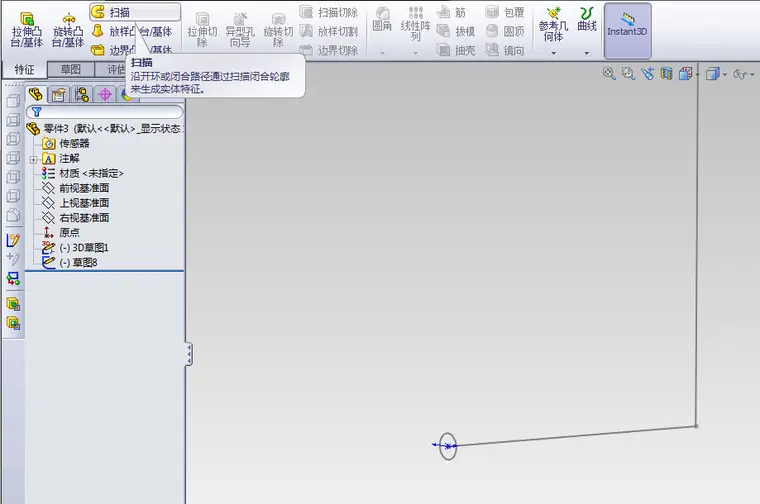Viewport: 760px width, 504px height.
Task: Select the 原点 origin item
Action: point(61,233)
